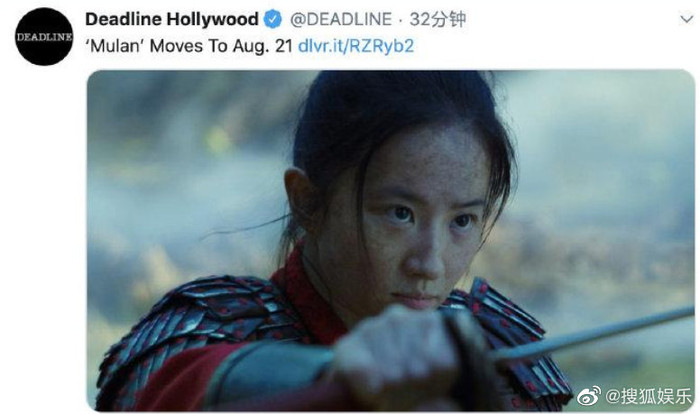Click the word DEADLINE inside the avatar
Image resolution: width=700 pixels, height=414 pixels.
44,37
